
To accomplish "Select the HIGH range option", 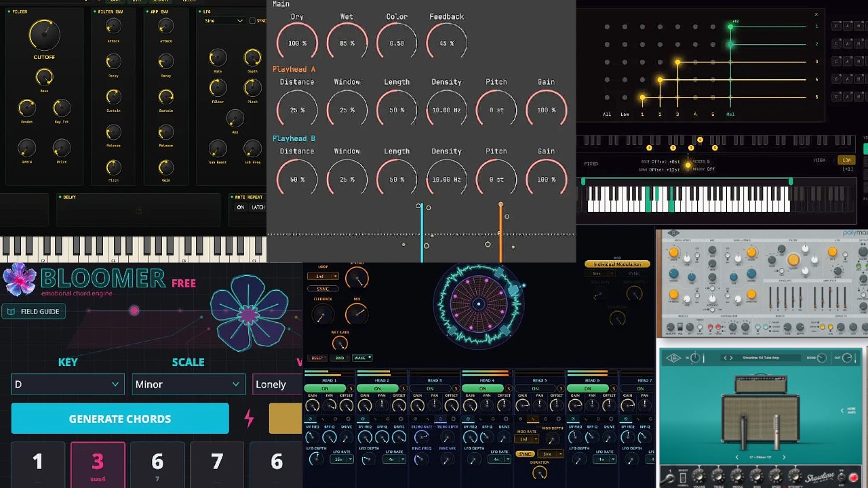I will [820, 160].
